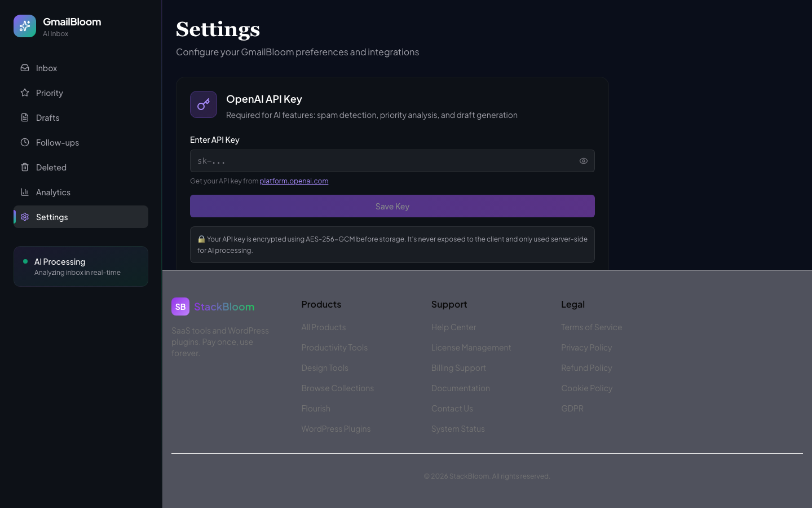Click the OpenAI key icon

(x=204, y=104)
